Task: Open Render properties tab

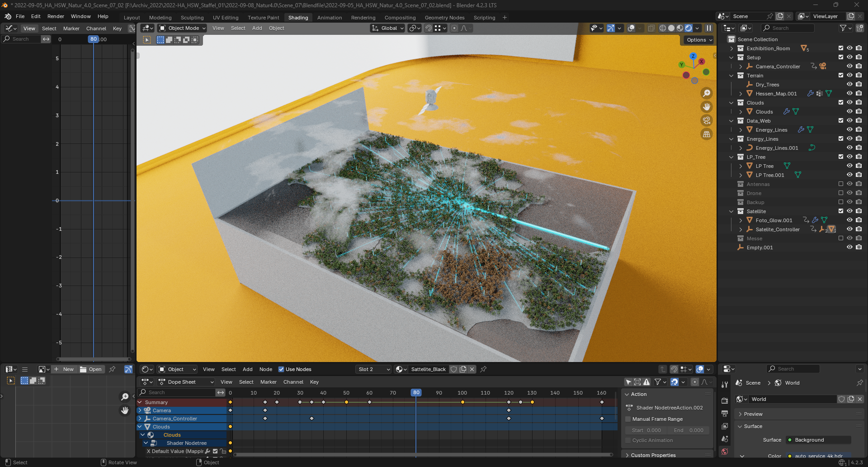Action: tap(725, 401)
